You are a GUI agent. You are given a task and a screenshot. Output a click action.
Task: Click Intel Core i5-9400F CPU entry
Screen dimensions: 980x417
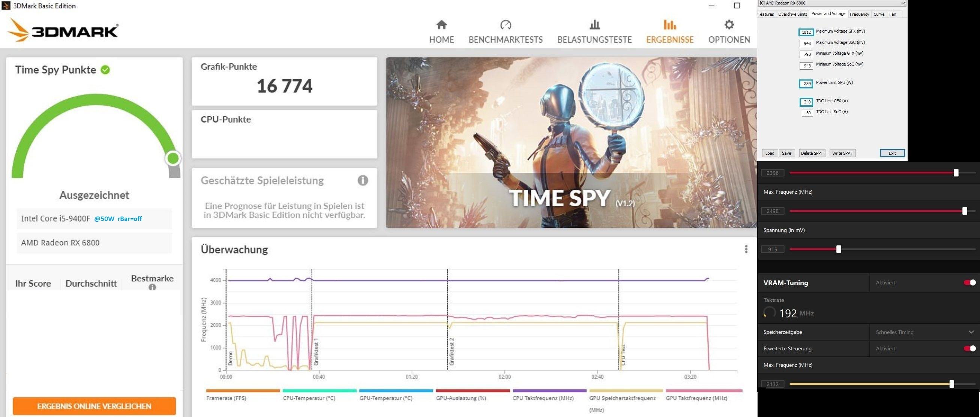coord(95,218)
